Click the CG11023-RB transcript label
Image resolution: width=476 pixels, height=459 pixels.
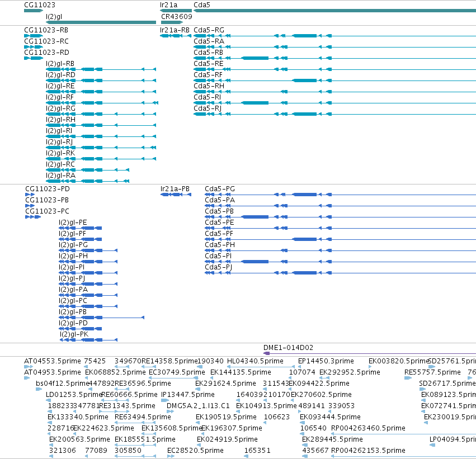pyautogui.click(x=46, y=30)
